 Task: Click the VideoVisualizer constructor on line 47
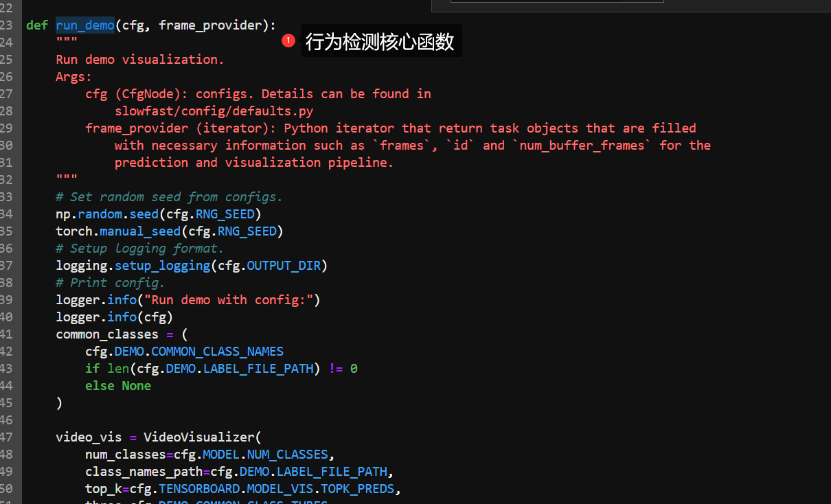pos(199,437)
